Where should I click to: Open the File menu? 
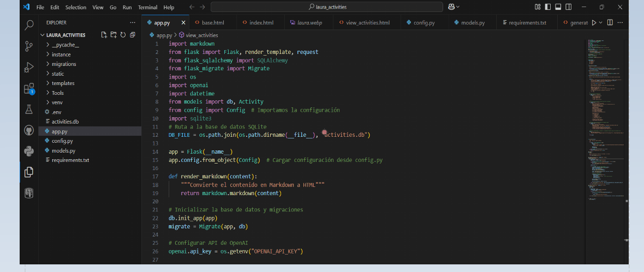[x=40, y=8]
